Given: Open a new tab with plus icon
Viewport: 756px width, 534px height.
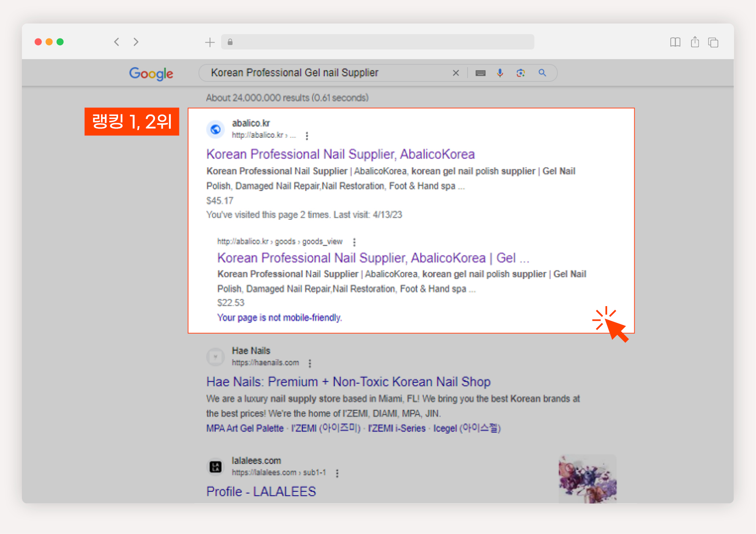Looking at the screenshot, I should click(x=210, y=42).
